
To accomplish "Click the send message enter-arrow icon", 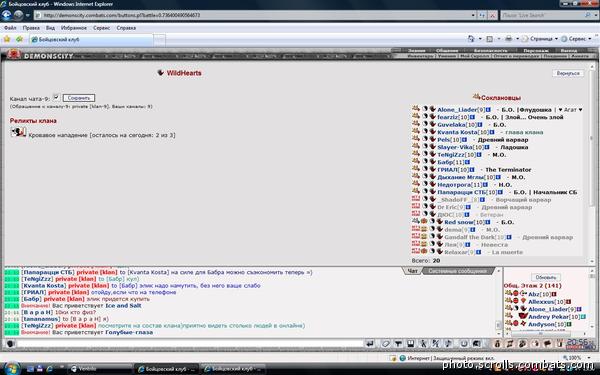I will point(370,344).
